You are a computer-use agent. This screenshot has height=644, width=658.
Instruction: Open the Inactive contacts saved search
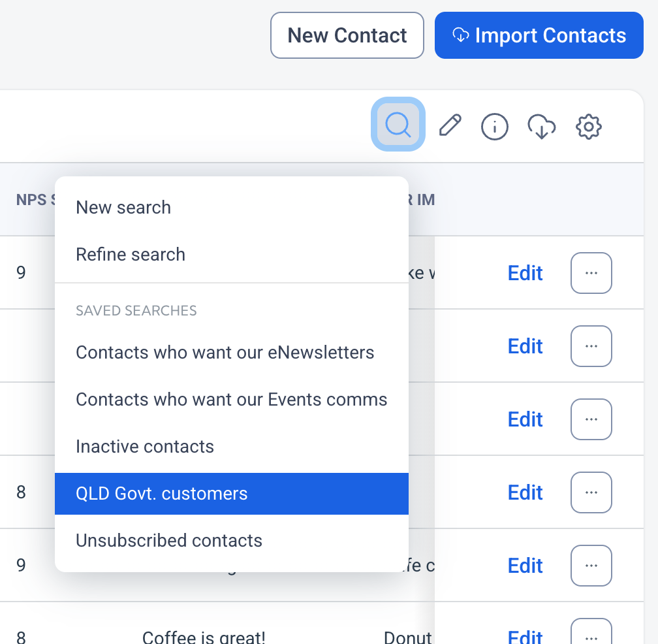tap(232, 446)
